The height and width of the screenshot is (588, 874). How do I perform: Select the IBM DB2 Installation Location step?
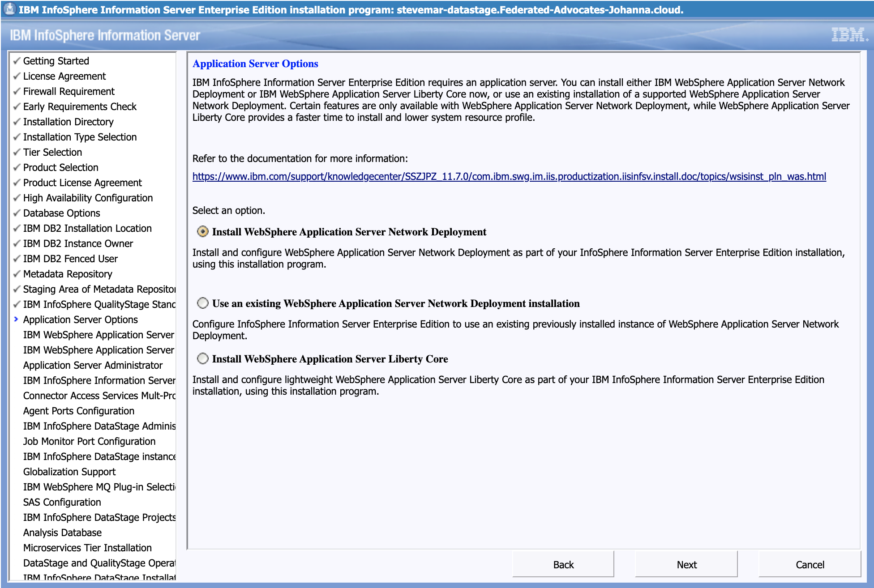coord(87,228)
